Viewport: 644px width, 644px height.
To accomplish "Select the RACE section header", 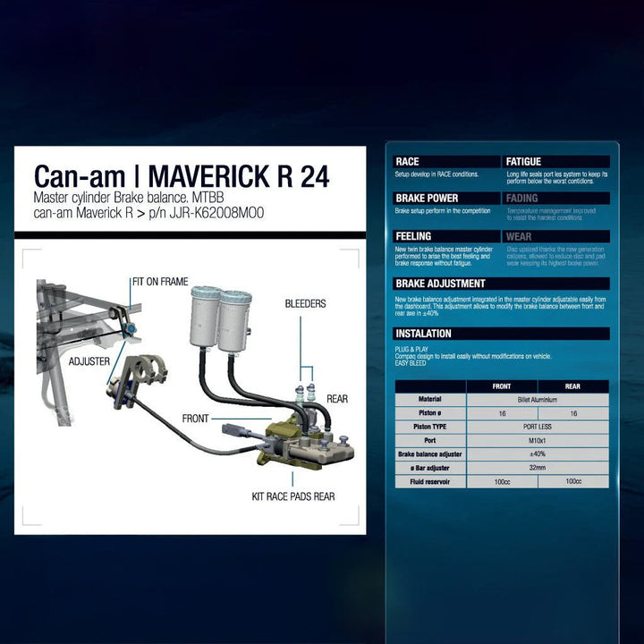I will [408, 162].
